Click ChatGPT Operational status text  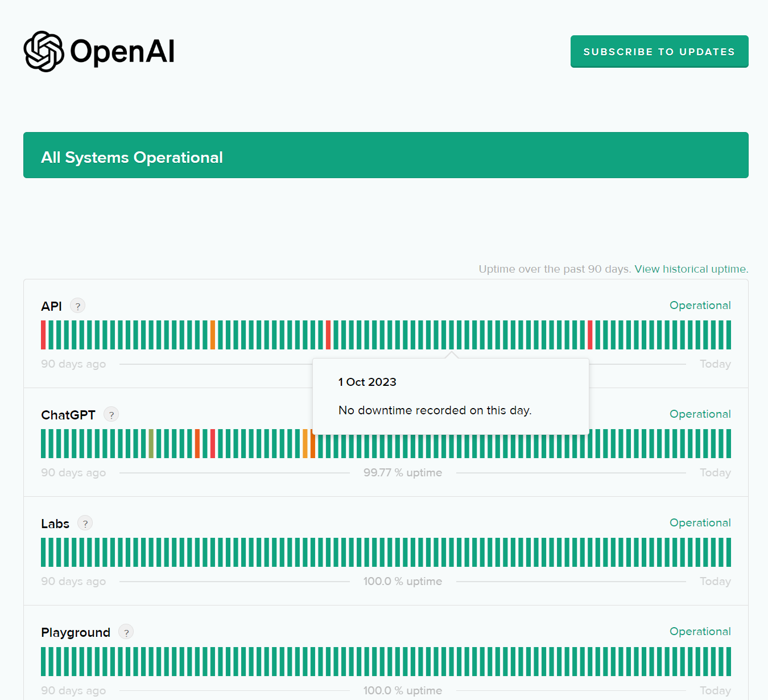coord(700,414)
